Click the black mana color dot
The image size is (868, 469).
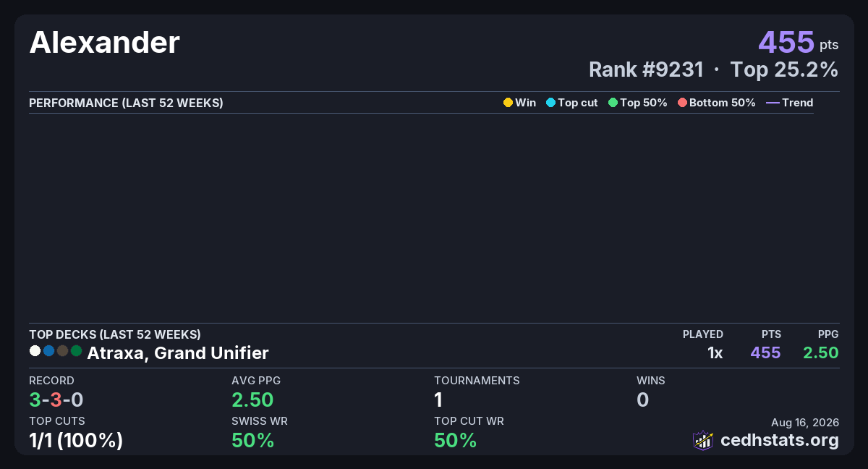[62, 351]
